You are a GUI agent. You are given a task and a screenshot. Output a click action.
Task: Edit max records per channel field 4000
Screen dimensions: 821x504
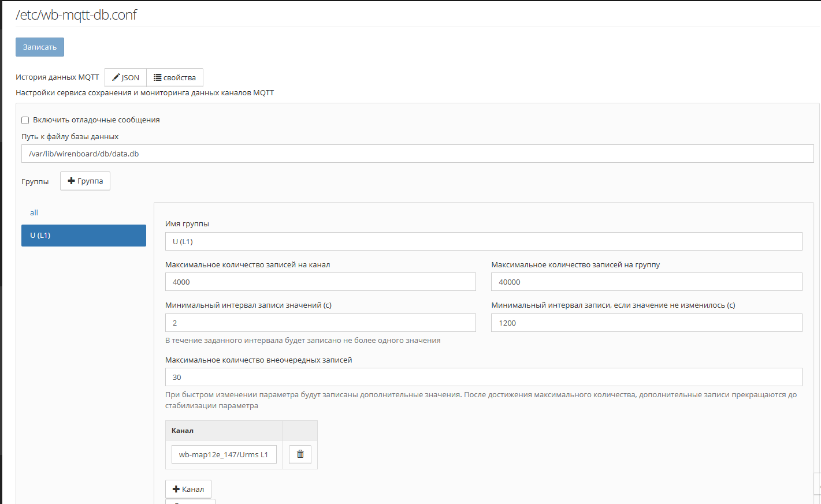321,282
